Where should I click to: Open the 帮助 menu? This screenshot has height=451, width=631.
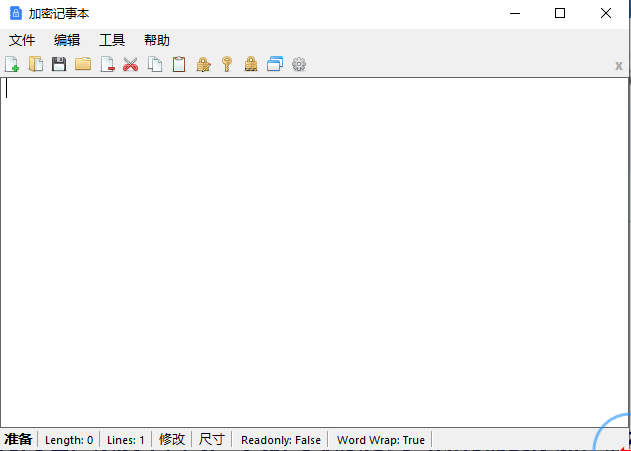(157, 40)
